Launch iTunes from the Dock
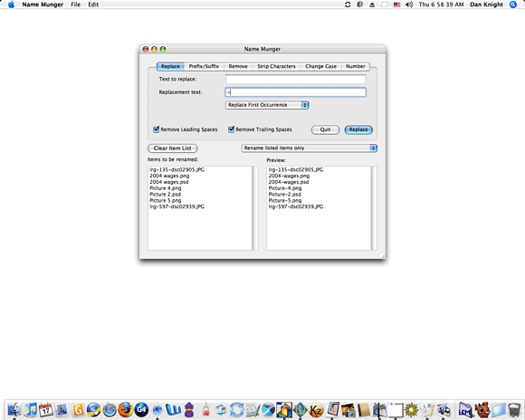This screenshot has width=525, height=420. [x=30, y=410]
